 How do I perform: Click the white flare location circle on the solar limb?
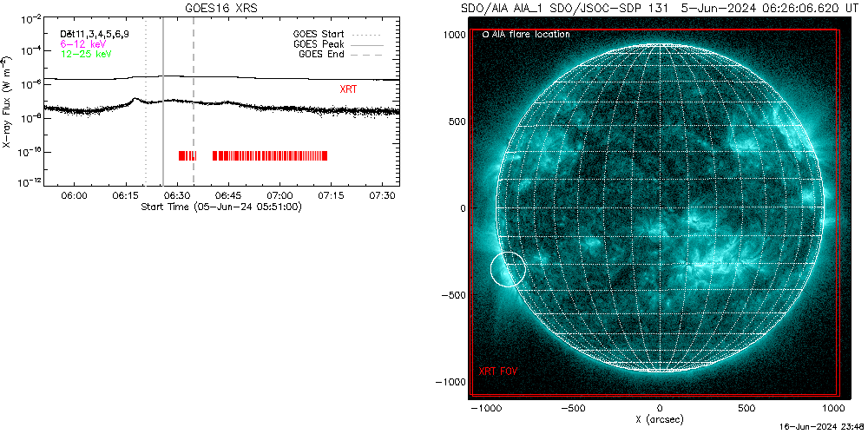508,268
